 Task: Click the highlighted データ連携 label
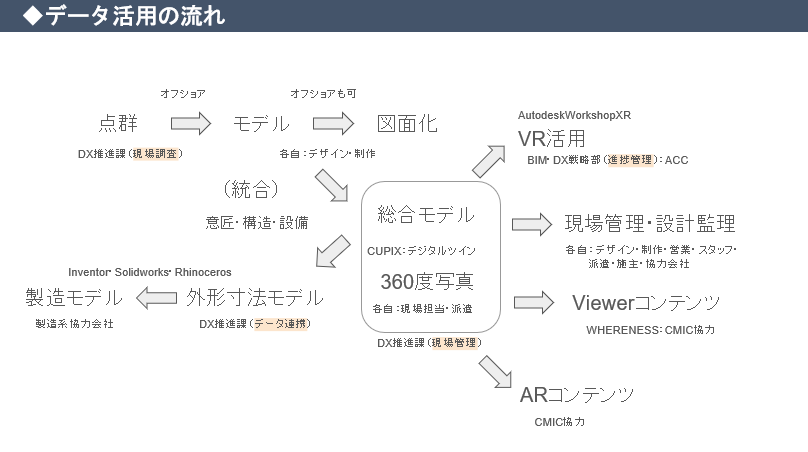click(280, 324)
